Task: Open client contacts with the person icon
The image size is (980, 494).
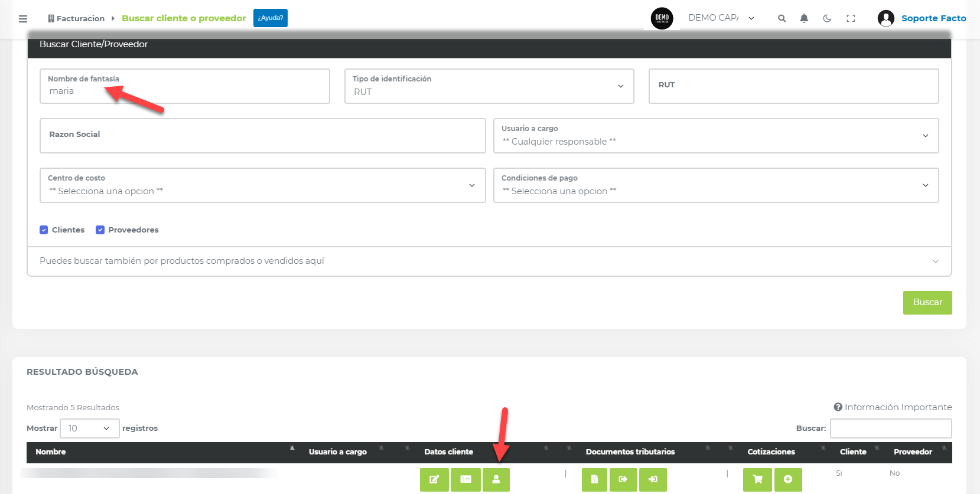Action: [496, 479]
